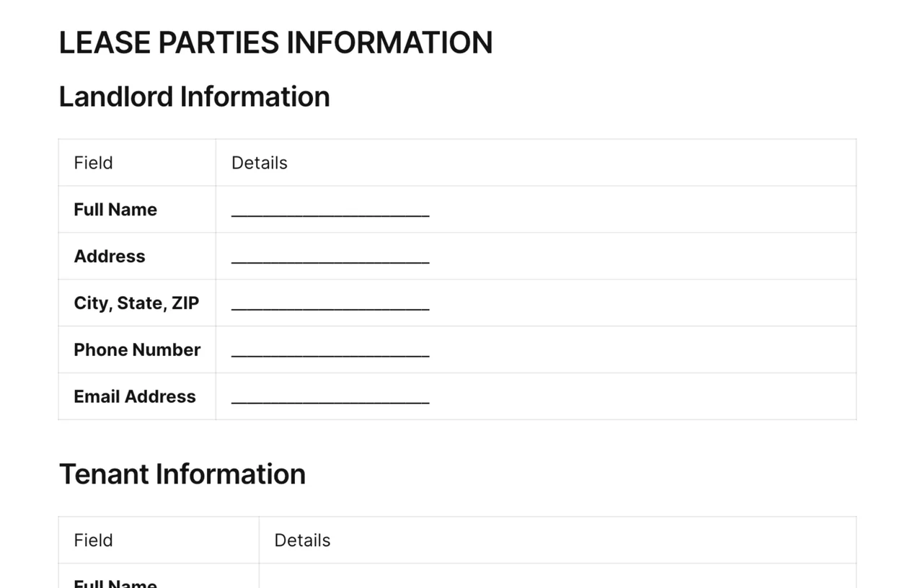Click the Email Address blank line
The height and width of the screenshot is (588, 923).
[330, 397]
